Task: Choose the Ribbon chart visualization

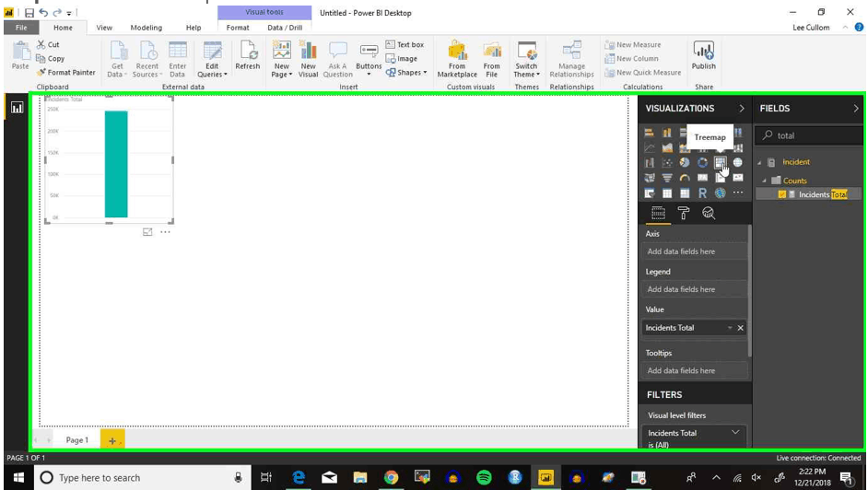Action: pos(738,147)
